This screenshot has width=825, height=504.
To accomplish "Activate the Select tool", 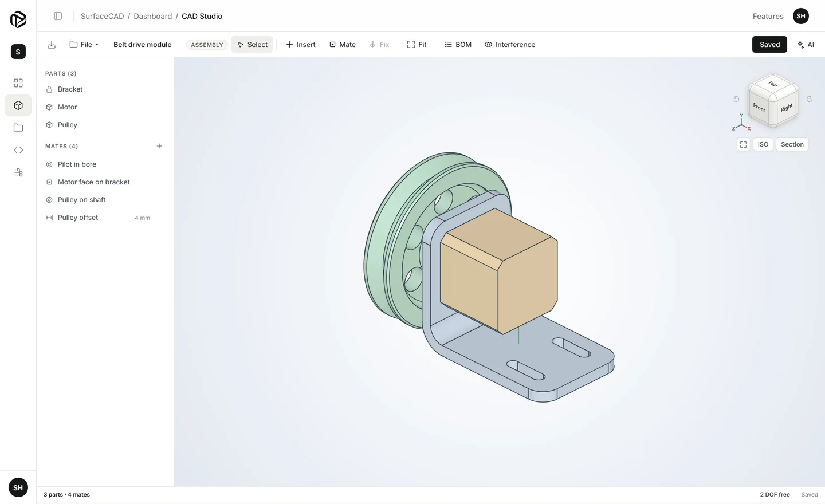I will (x=252, y=45).
